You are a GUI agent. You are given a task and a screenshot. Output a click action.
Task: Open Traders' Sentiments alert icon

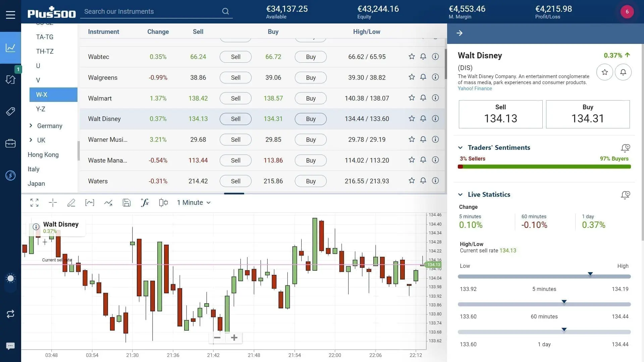coord(625,148)
